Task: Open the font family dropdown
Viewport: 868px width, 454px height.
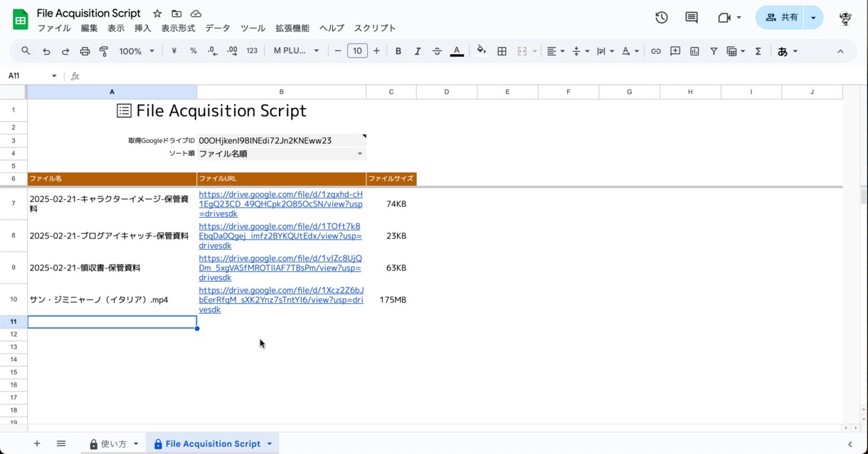Action: pyautogui.click(x=297, y=51)
